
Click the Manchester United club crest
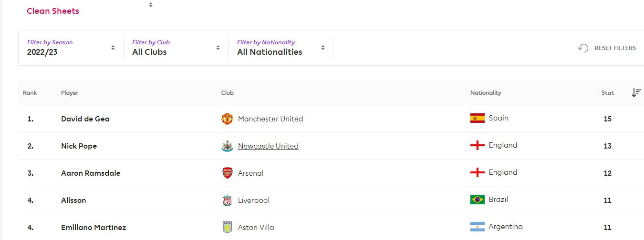pos(227,119)
